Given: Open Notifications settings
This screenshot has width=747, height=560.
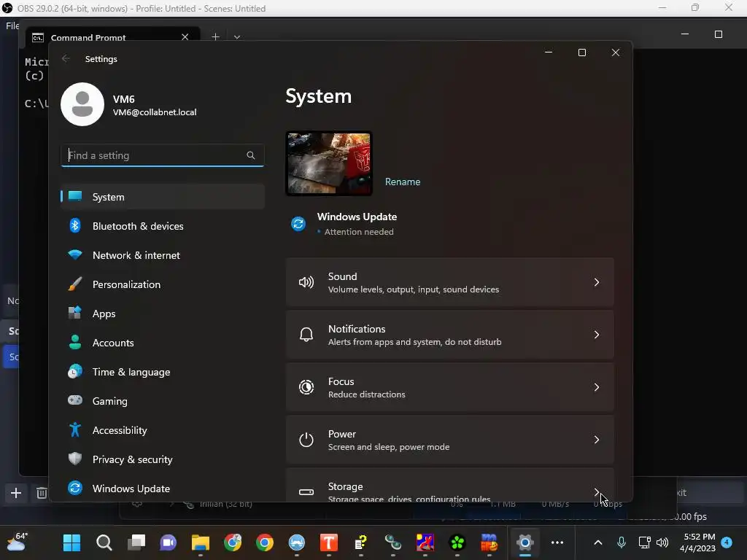Looking at the screenshot, I should coord(449,335).
